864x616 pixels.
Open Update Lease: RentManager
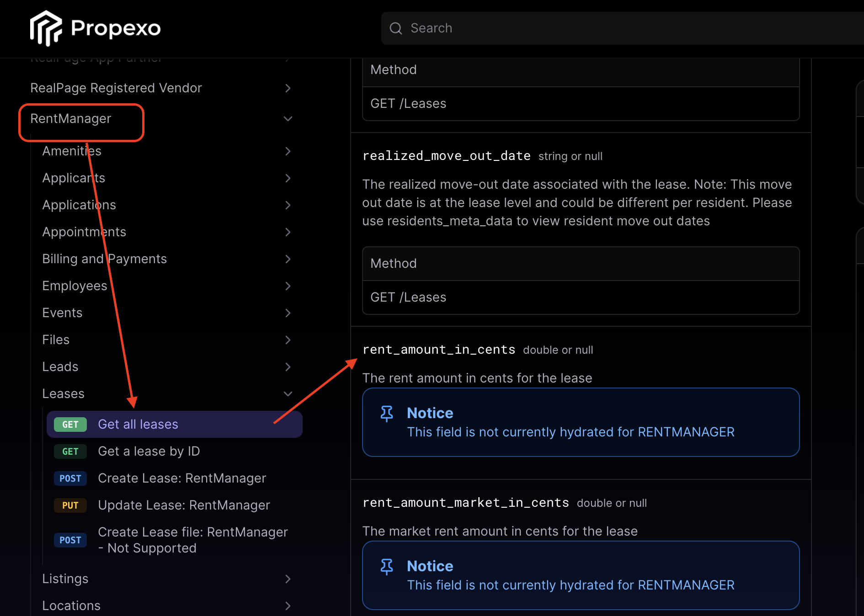184,505
